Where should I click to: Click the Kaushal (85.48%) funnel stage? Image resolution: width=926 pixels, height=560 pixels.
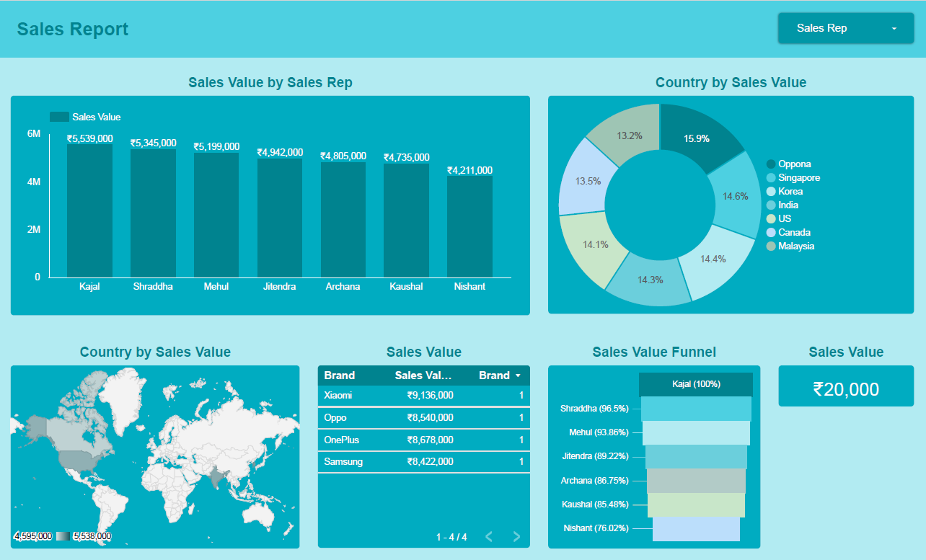[696, 505]
